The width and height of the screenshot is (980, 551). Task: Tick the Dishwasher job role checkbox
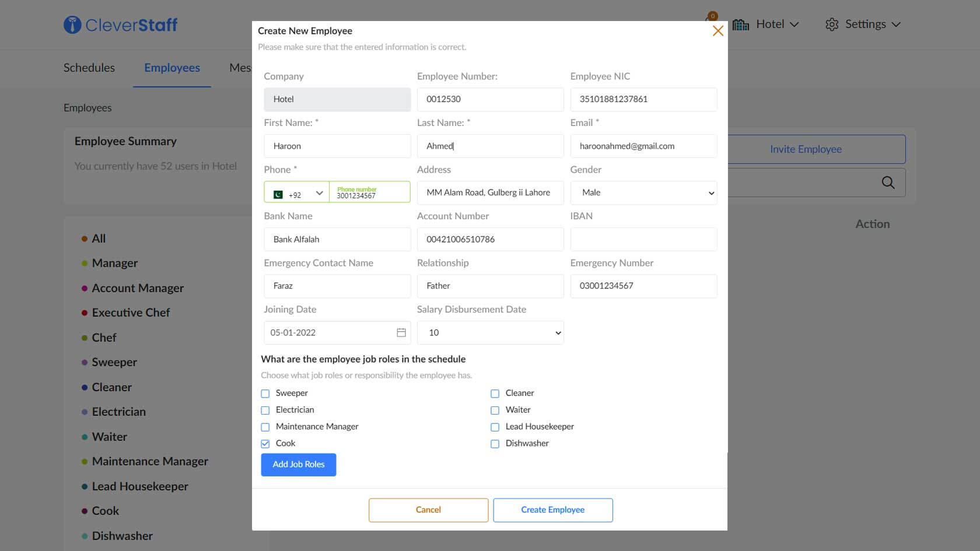(x=495, y=444)
